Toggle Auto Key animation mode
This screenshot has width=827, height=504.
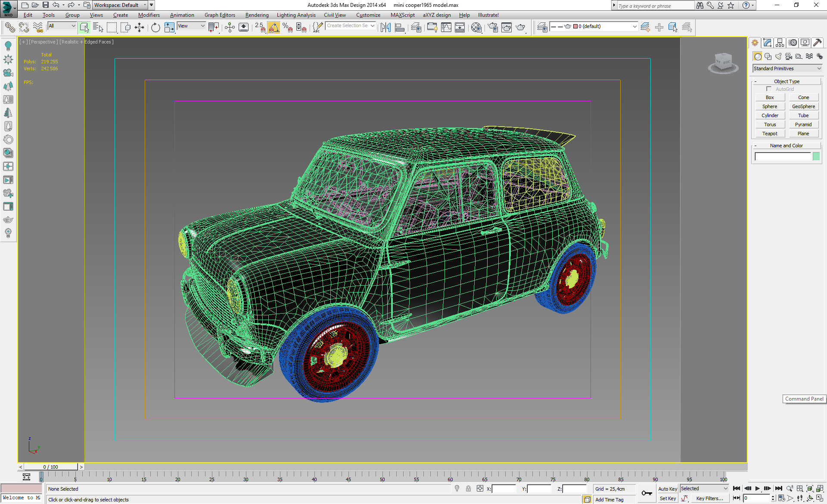(667, 489)
